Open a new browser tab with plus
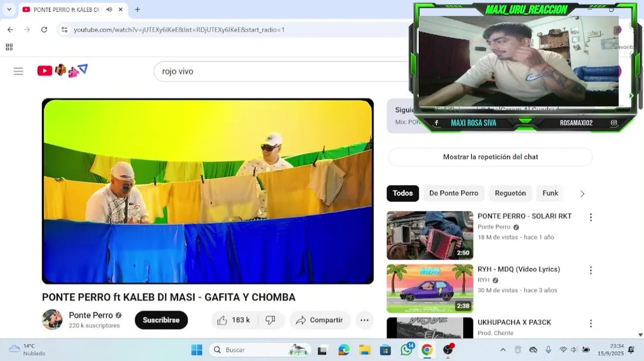Viewport: 644px width, 361px height. (137, 10)
